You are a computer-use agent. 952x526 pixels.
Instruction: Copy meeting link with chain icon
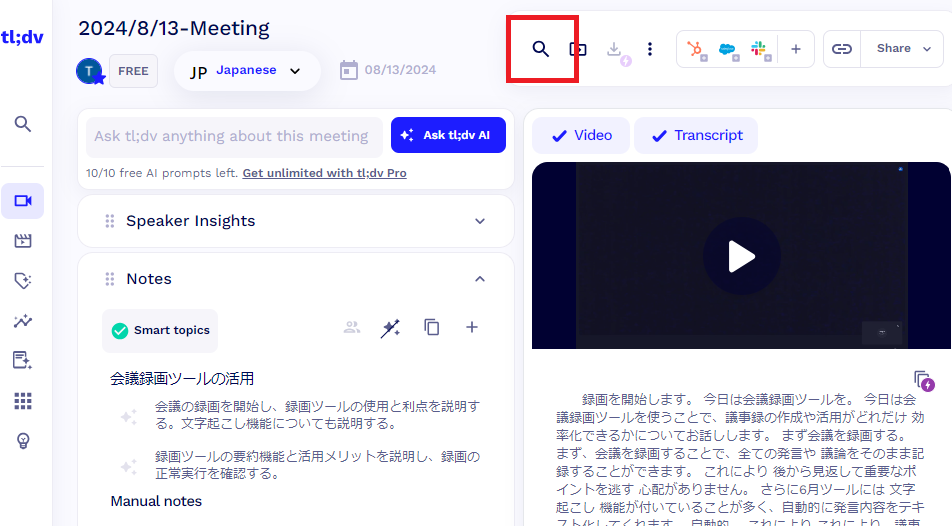coord(842,49)
